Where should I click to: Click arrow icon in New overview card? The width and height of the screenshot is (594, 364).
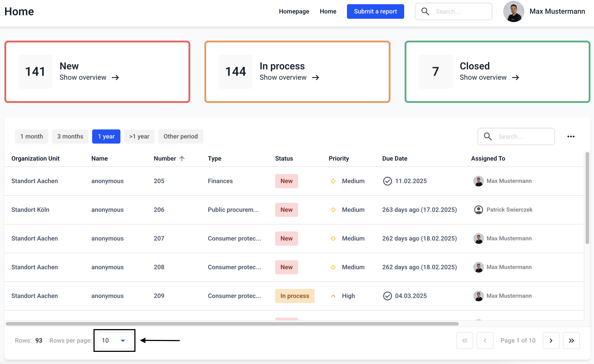click(115, 78)
